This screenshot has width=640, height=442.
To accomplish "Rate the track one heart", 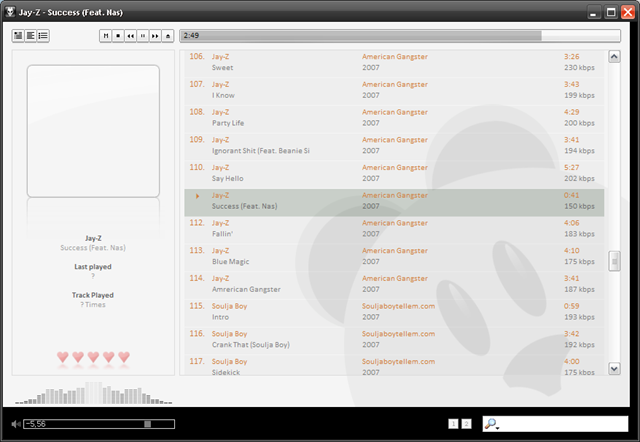I will point(62,357).
